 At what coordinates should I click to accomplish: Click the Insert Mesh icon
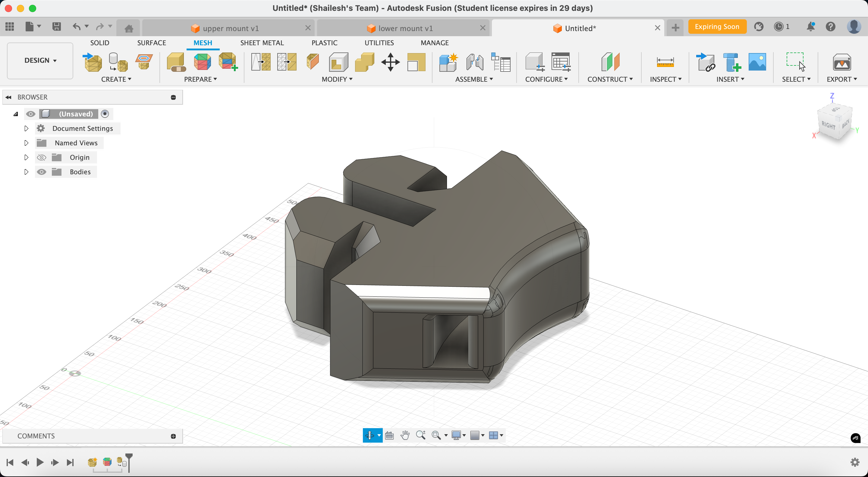[92, 62]
